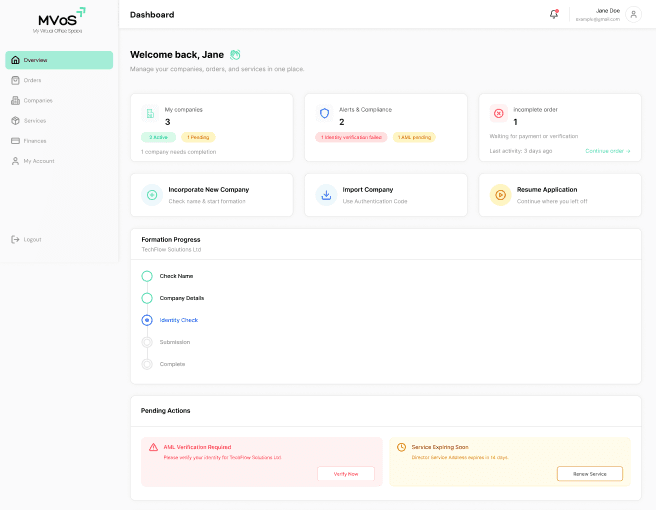The width and height of the screenshot is (656, 510).
Task: Click the Alerts & Compliance shield icon
Action: coord(324,113)
